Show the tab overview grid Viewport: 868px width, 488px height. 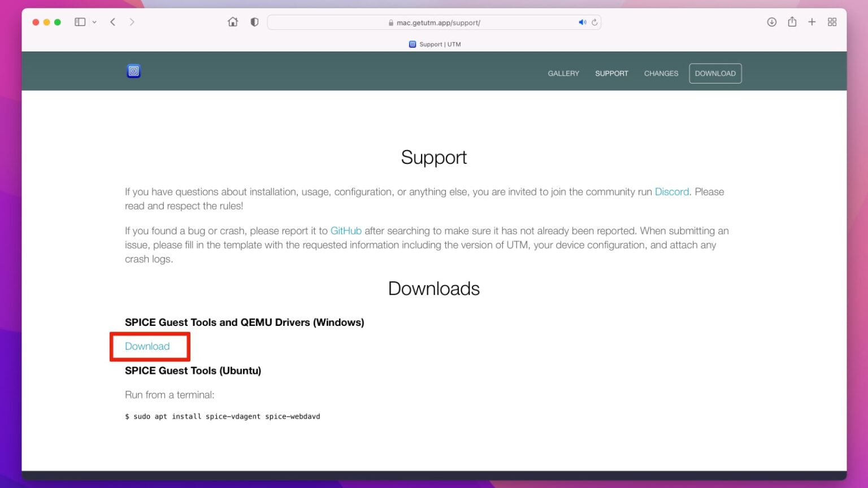coord(832,22)
